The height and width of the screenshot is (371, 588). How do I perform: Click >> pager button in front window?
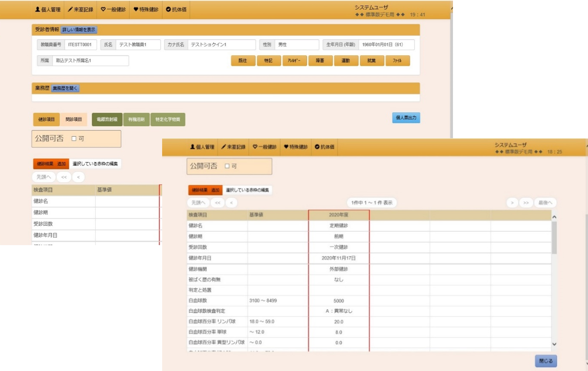click(x=526, y=203)
